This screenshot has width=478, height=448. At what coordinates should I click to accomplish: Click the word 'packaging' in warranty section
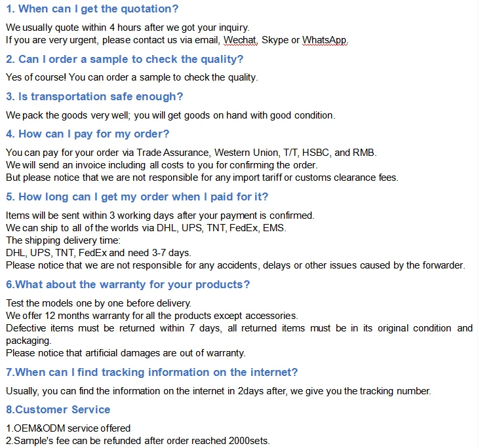(x=28, y=341)
